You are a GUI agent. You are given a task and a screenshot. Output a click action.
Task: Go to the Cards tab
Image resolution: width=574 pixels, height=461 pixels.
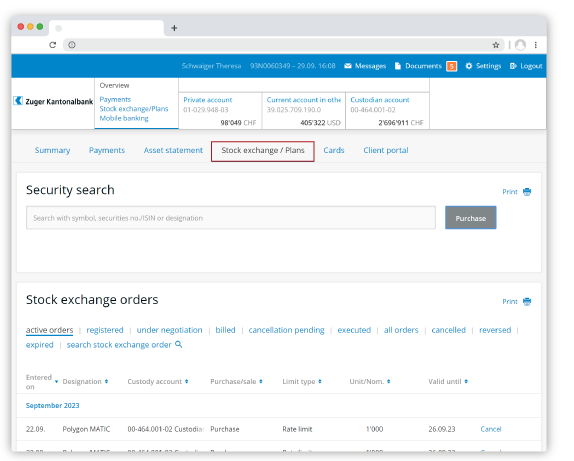point(333,150)
